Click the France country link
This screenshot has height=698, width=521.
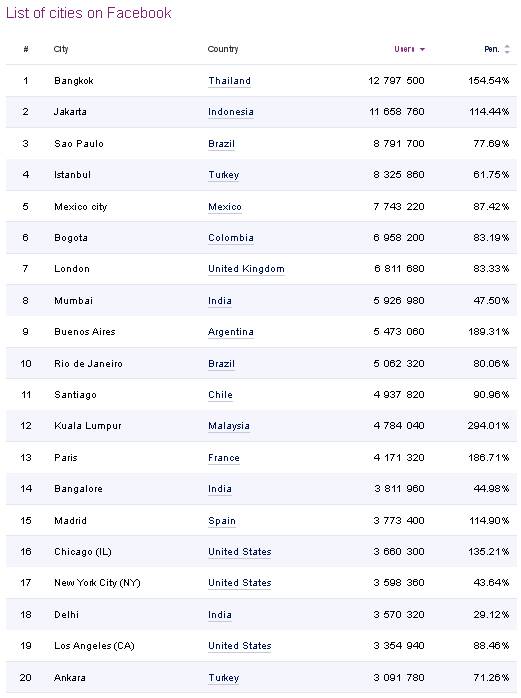click(224, 458)
